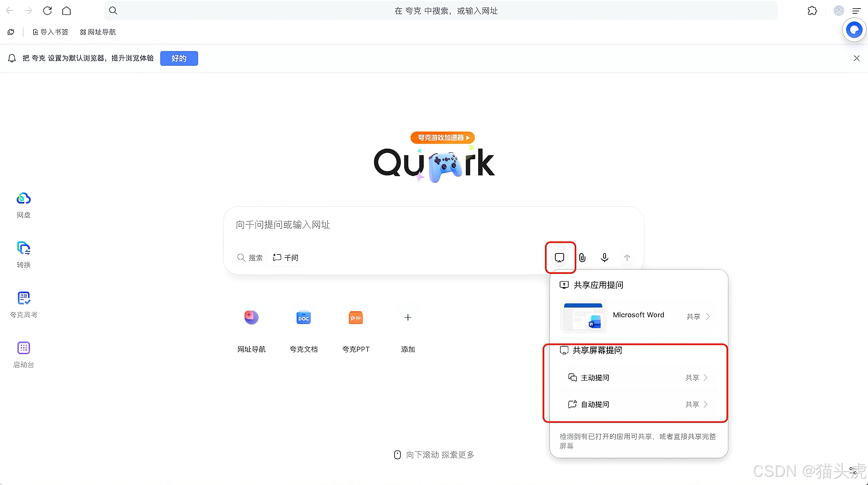Image resolution: width=868 pixels, height=485 pixels.
Task: Open 启动台 launchpad in sidebar
Action: click(x=24, y=355)
